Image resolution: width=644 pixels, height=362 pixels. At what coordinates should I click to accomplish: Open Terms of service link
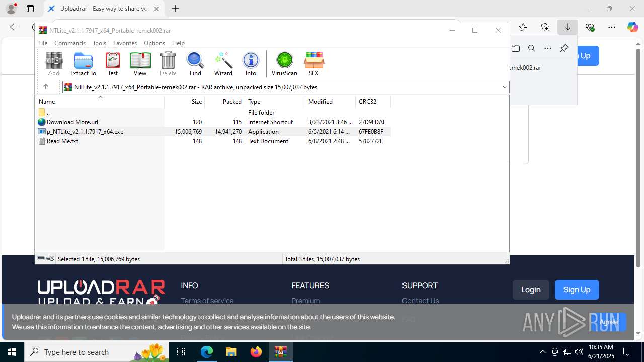(x=207, y=301)
